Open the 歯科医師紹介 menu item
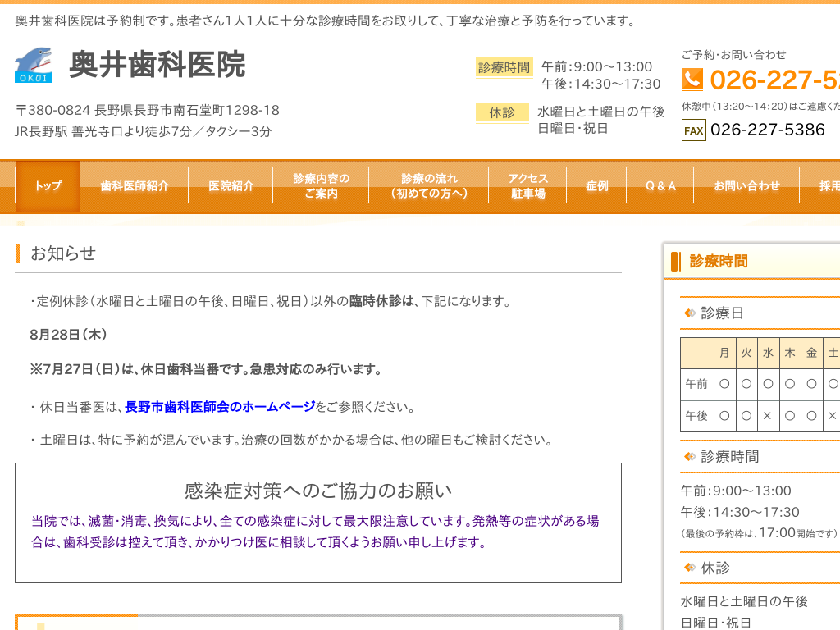The image size is (840, 630). (135, 186)
